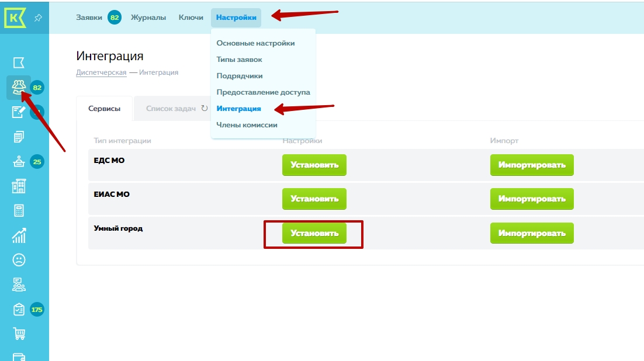The height and width of the screenshot is (361, 644).
Task: Switch to the Сервисы tab
Action: point(105,109)
